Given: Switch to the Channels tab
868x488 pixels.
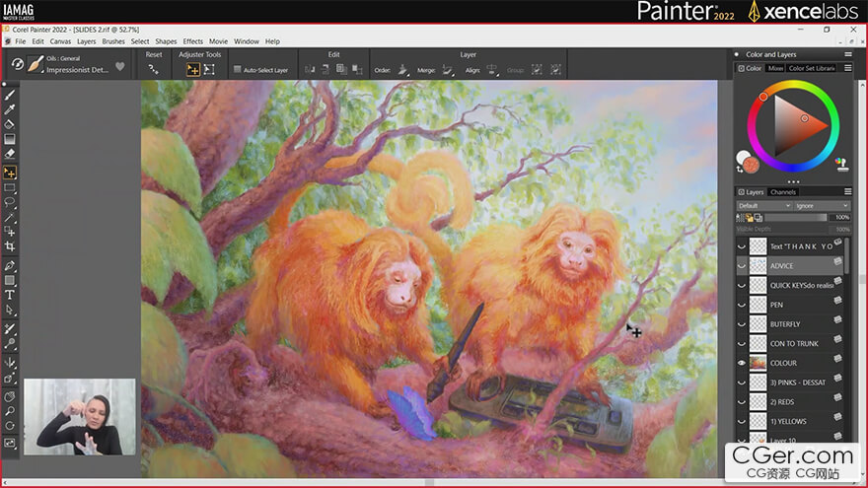Looking at the screenshot, I should [x=783, y=192].
